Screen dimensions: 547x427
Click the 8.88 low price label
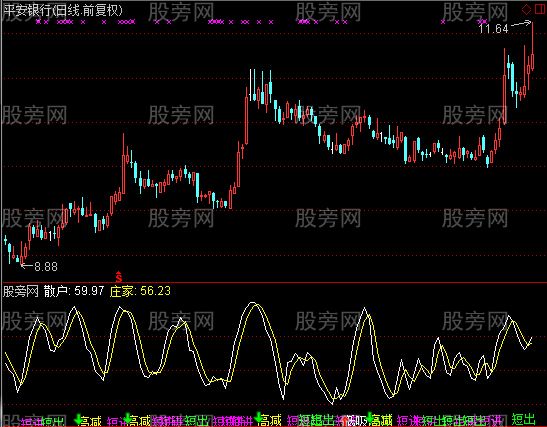[x=46, y=267]
